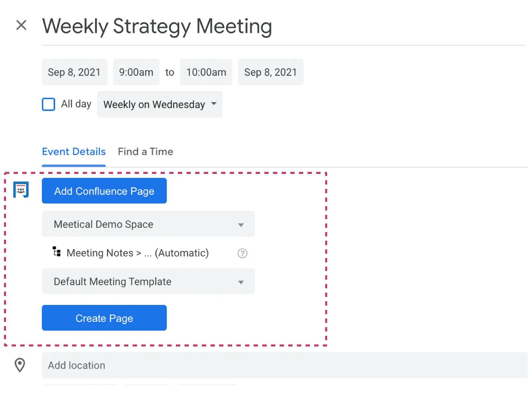Click the Meetical Confluence icon
This screenshot has width=532, height=399.
pyautogui.click(x=21, y=190)
